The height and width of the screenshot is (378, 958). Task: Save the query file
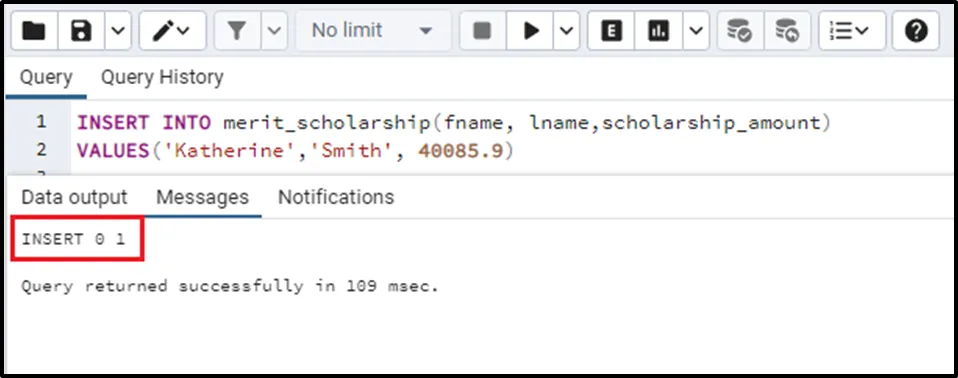pos(81,31)
